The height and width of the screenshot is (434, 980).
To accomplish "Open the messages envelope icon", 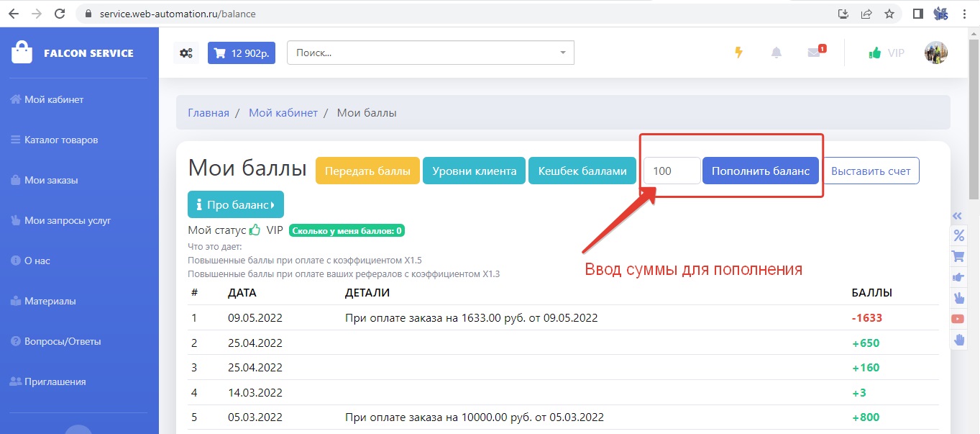I will (x=814, y=53).
